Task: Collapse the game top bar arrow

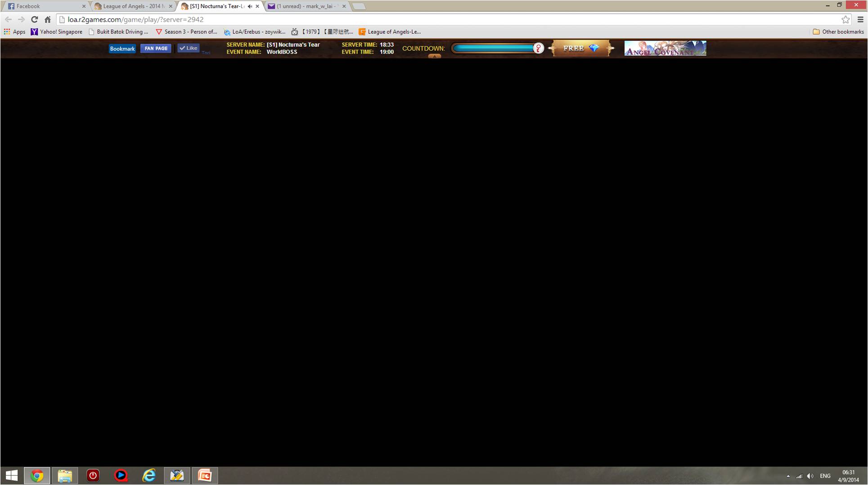Action: (x=434, y=56)
